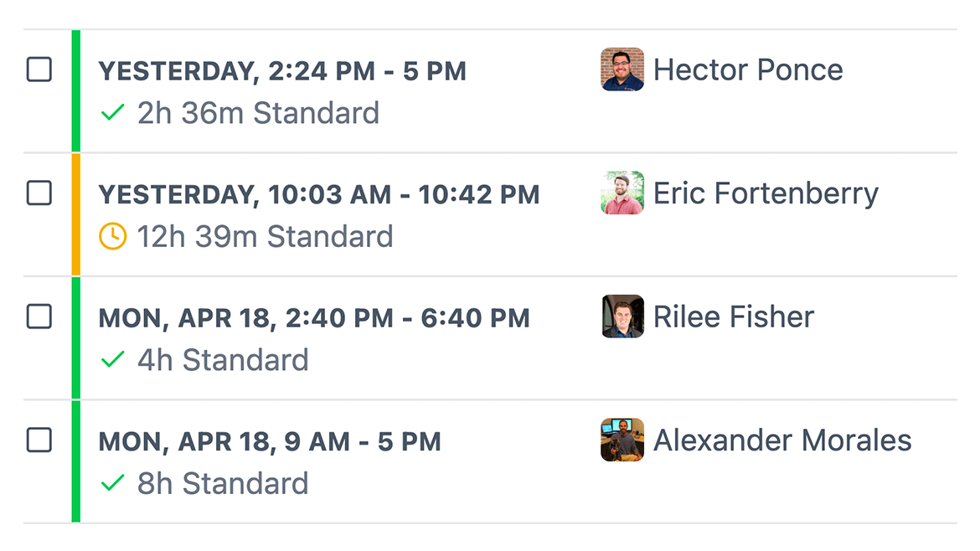Mark Alexander Morales's entry checkbox

click(39, 440)
